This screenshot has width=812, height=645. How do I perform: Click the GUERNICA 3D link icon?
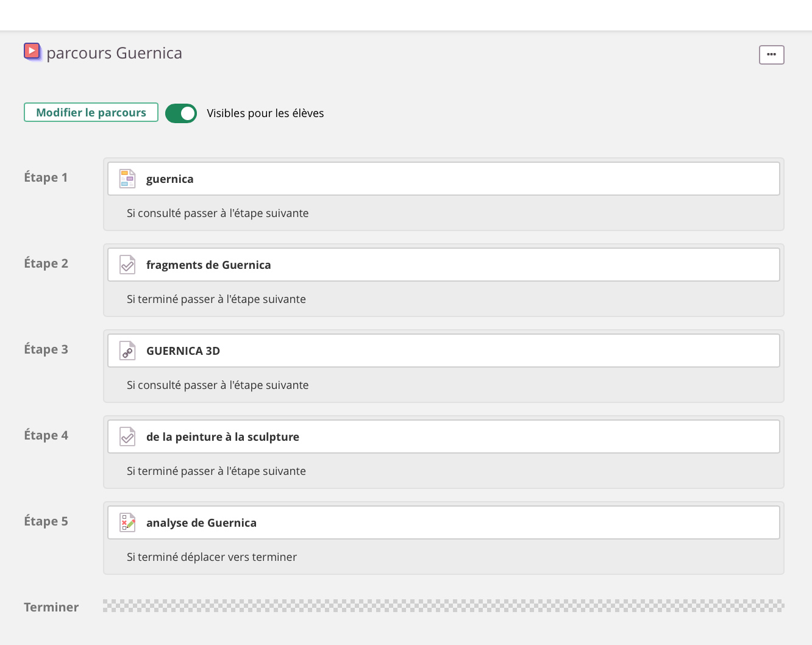point(127,351)
